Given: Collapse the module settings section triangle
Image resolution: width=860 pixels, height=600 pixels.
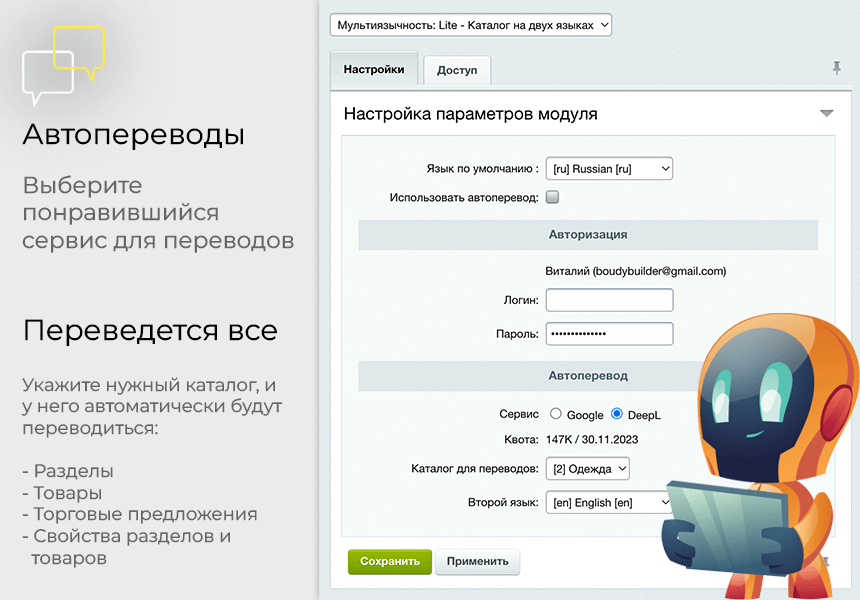Looking at the screenshot, I should [827, 114].
